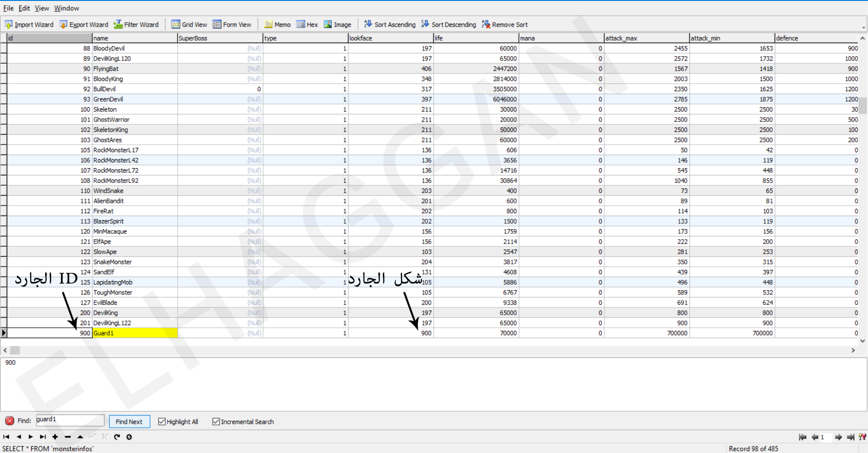This screenshot has height=453, width=868.
Task: Open the View menu
Action: (x=42, y=8)
